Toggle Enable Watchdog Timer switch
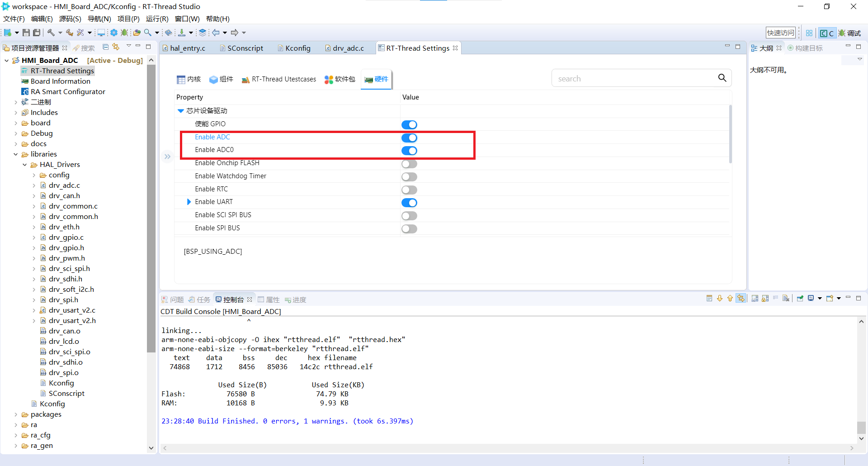Image resolution: width=868 pixels, height=466 pixels. 409,176
